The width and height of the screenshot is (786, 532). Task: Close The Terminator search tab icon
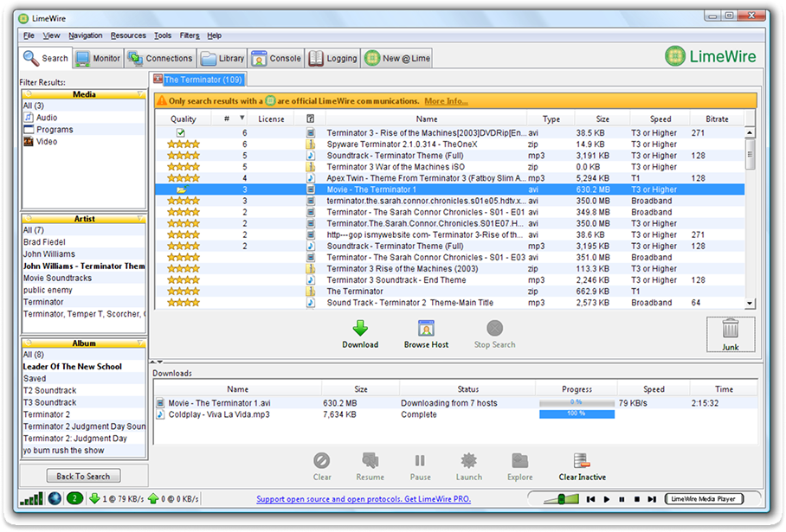point(158,79)
